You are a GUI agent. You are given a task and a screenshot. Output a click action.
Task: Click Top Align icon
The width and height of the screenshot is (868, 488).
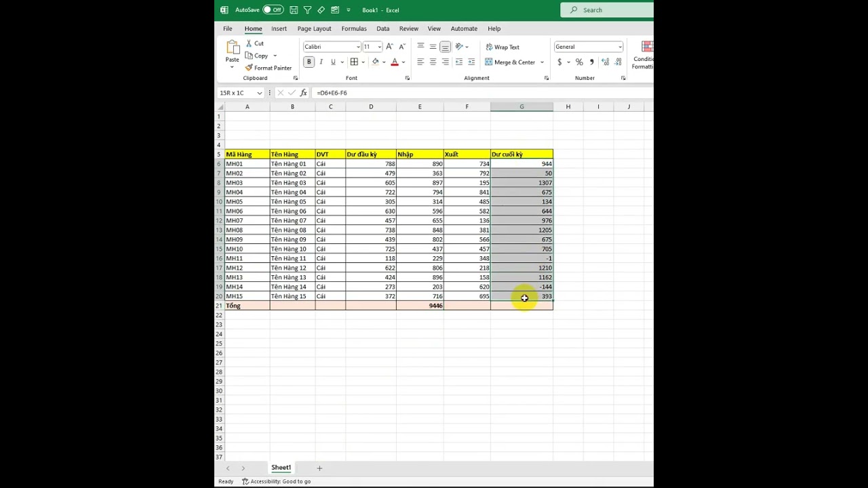(420, 47)
